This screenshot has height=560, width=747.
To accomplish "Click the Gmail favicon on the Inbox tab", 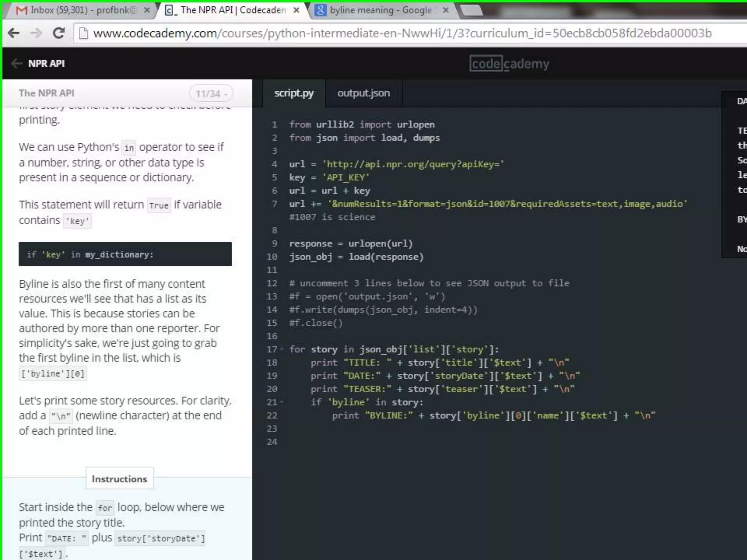I will [22, 10].
